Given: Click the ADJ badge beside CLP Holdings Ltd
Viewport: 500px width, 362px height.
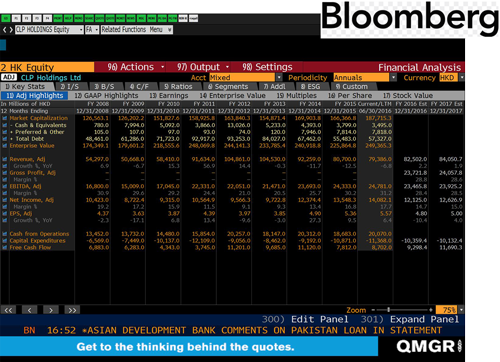Looking at the screenshot, I should (9, 77).
